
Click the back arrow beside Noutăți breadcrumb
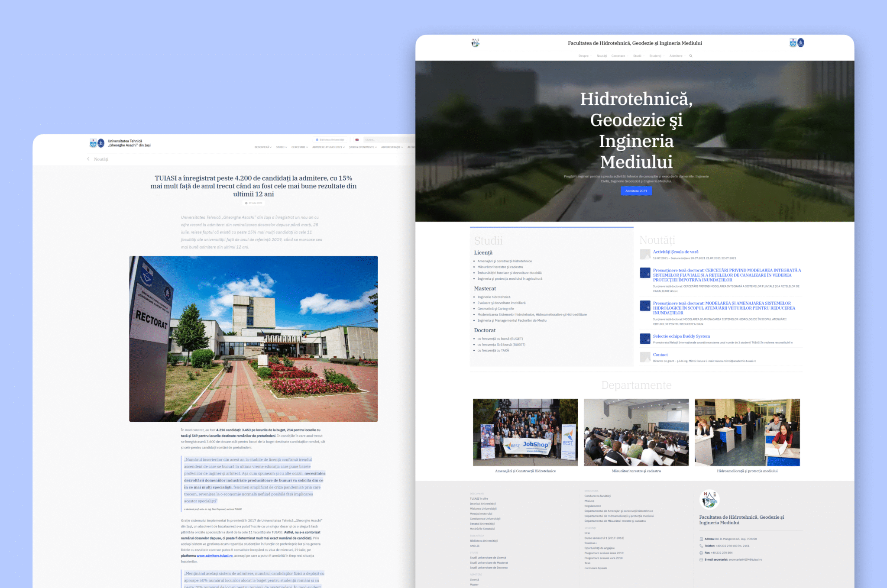[x=89, y=159]
